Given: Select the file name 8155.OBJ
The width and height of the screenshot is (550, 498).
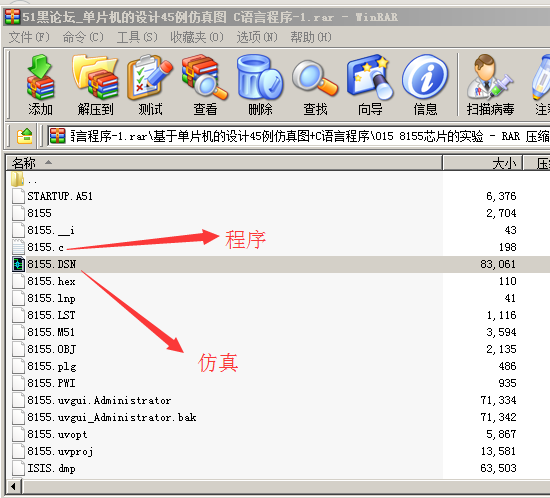Looking at the screenshot, I should [x=52, y=349].
